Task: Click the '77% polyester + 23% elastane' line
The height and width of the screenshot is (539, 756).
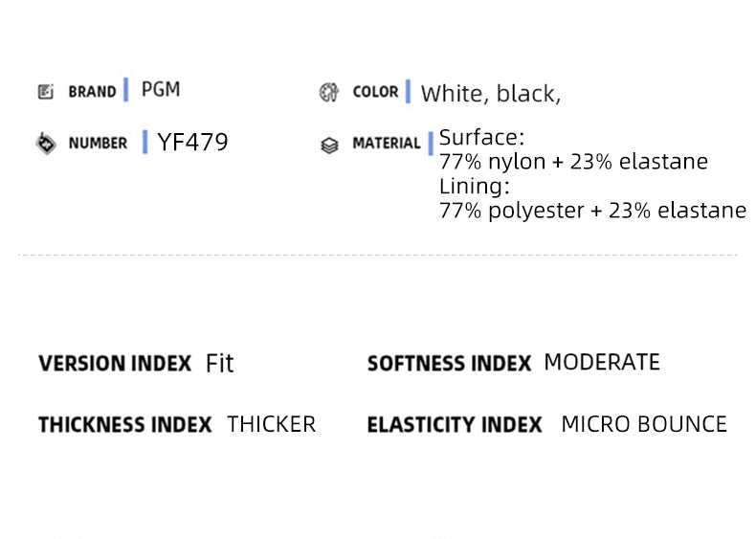Action: 592,211
